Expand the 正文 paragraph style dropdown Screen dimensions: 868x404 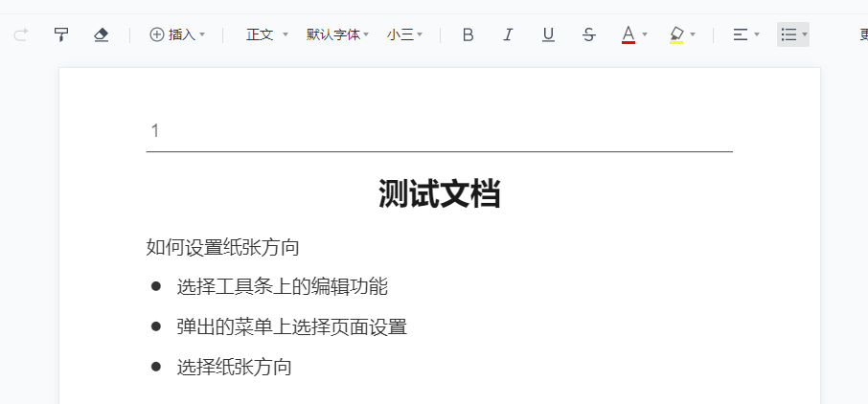[266, 35]
